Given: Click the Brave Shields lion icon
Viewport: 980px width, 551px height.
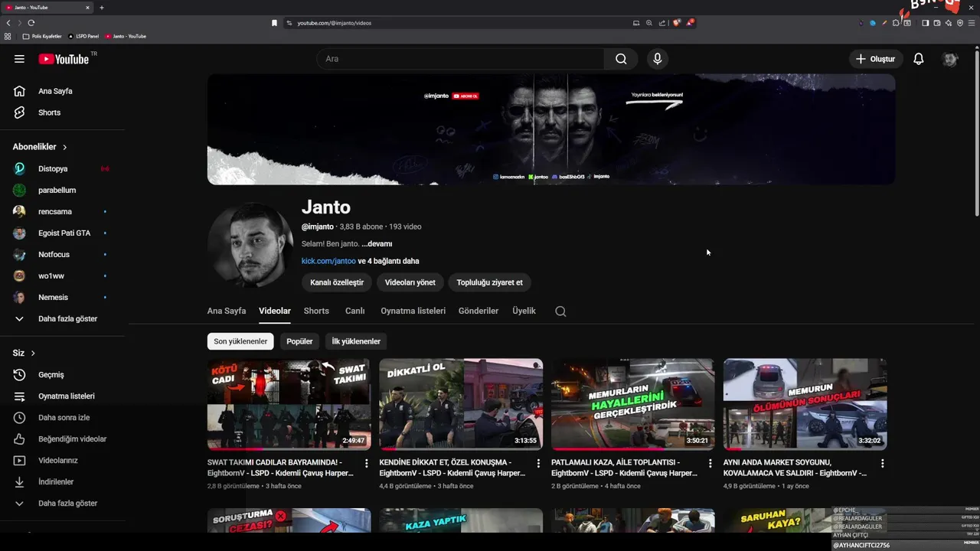Looking at the screenshot, I should coord(677,23).
